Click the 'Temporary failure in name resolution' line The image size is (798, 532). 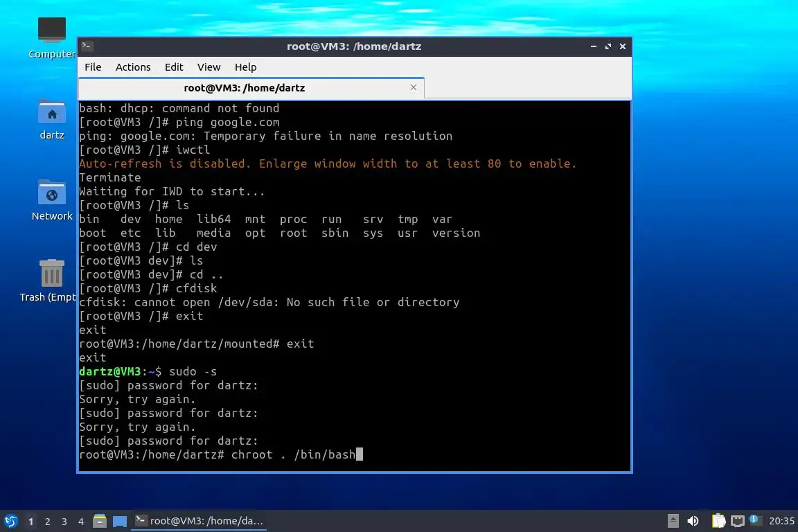266,136
